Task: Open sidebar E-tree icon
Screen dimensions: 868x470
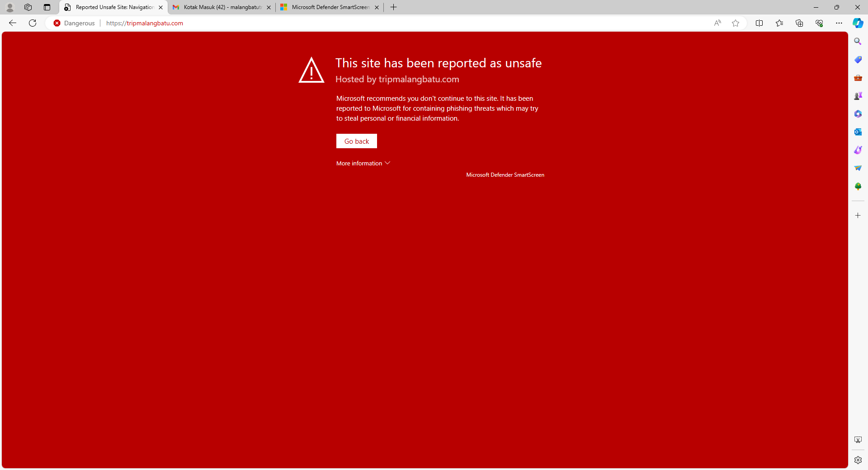Action: [858, 186]
